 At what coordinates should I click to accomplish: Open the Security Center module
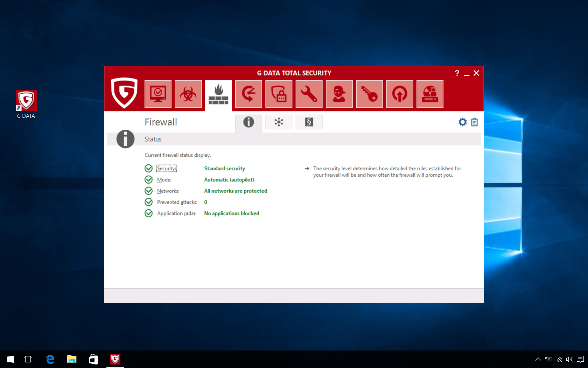[x=158, y=94]
